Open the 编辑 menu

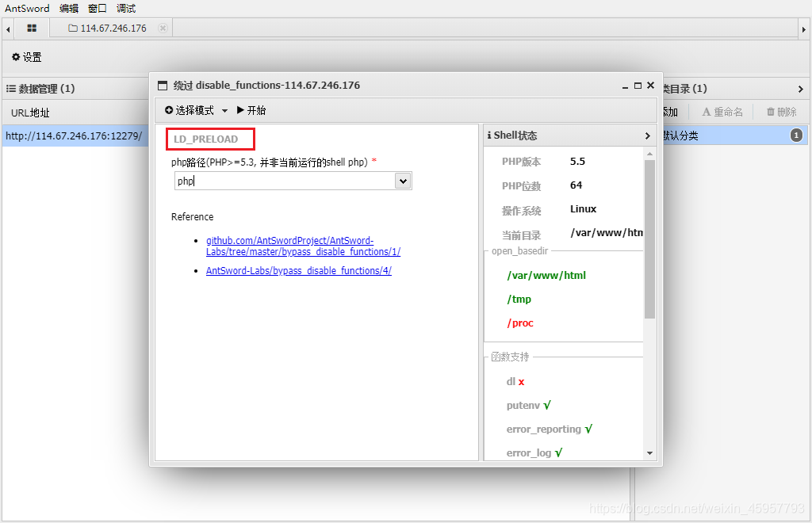click(x=69, y=8)
